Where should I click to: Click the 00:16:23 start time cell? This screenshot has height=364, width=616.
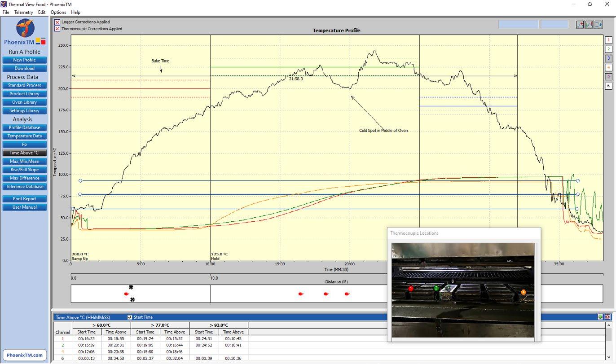tap(86, 338)
